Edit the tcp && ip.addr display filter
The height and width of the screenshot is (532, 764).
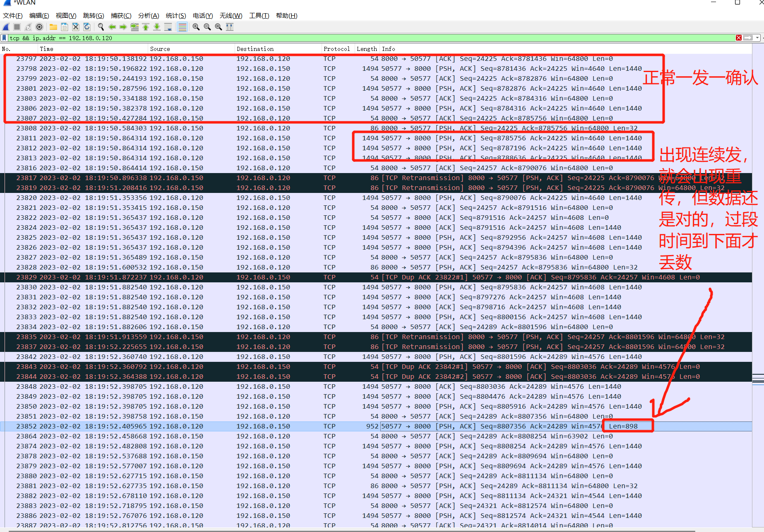pos(371,38)
